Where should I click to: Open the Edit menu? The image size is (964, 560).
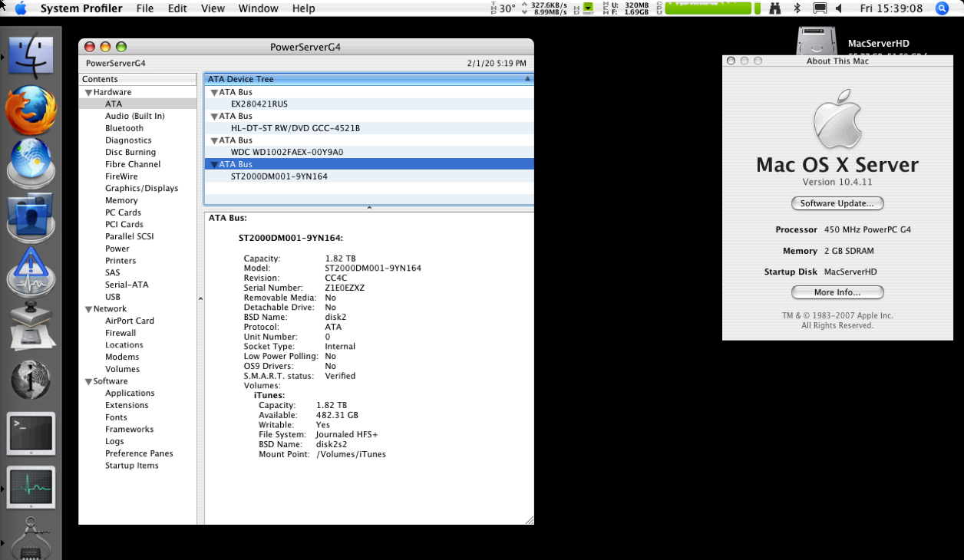(177, 8)
